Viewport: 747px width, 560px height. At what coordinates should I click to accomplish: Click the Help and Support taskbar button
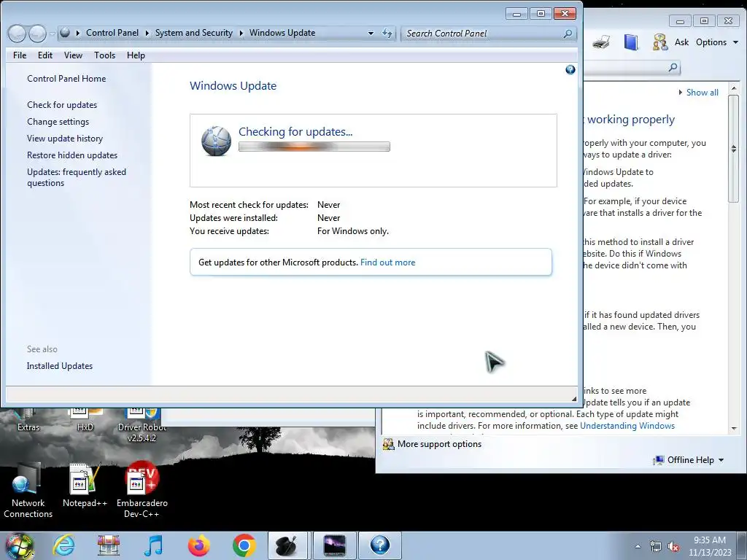[x=379, y=545]
